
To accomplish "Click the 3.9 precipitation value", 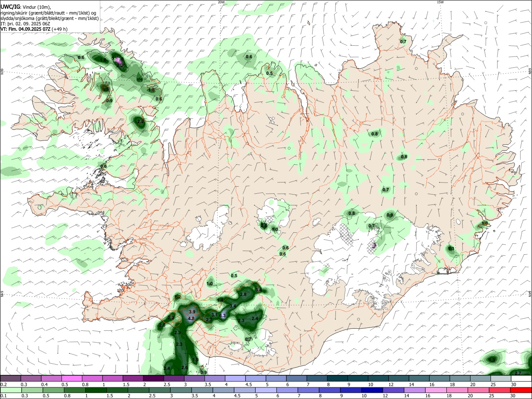I will point(192,312).
